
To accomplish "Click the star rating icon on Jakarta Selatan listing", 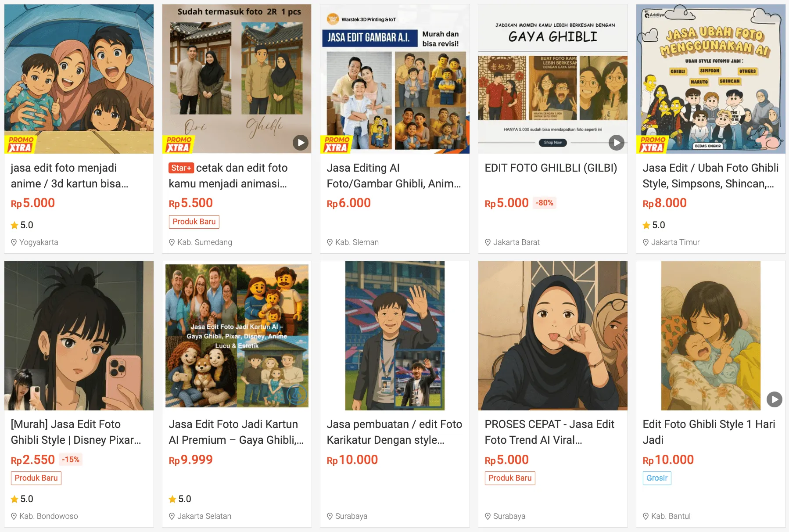I will (172, 499).
